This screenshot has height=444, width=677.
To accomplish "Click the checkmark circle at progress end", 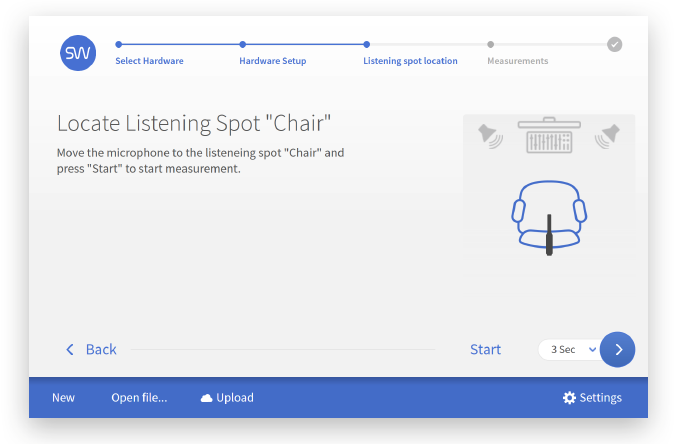I will coord(614,44).
